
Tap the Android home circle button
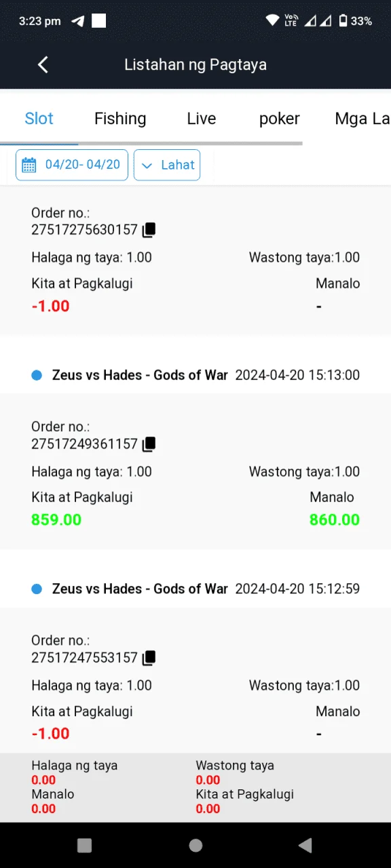tap(195, 845)
